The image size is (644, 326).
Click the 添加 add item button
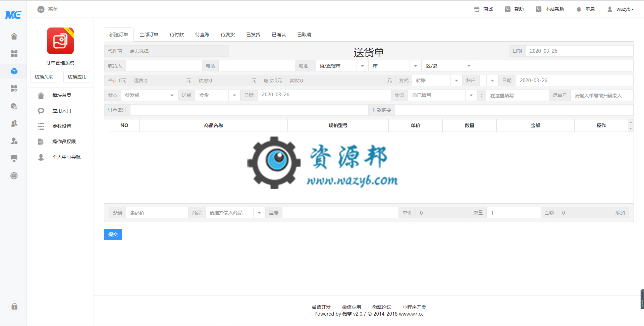tap(620, 213)
